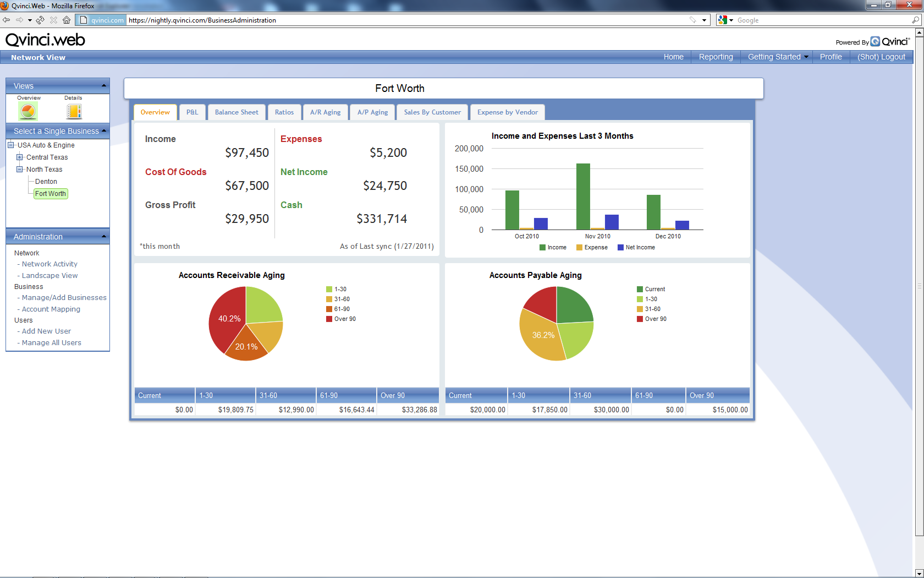Reload the page with the refresh icon

[x=40, y=20]
